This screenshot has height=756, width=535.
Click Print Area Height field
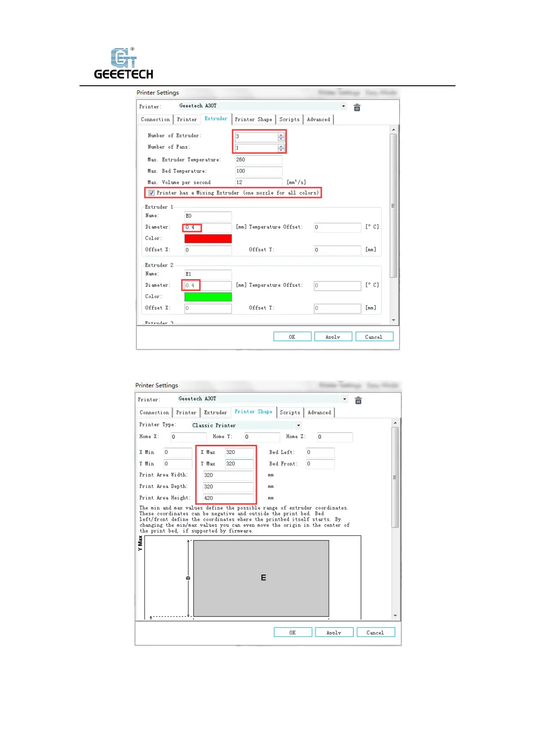coord(228,498)
